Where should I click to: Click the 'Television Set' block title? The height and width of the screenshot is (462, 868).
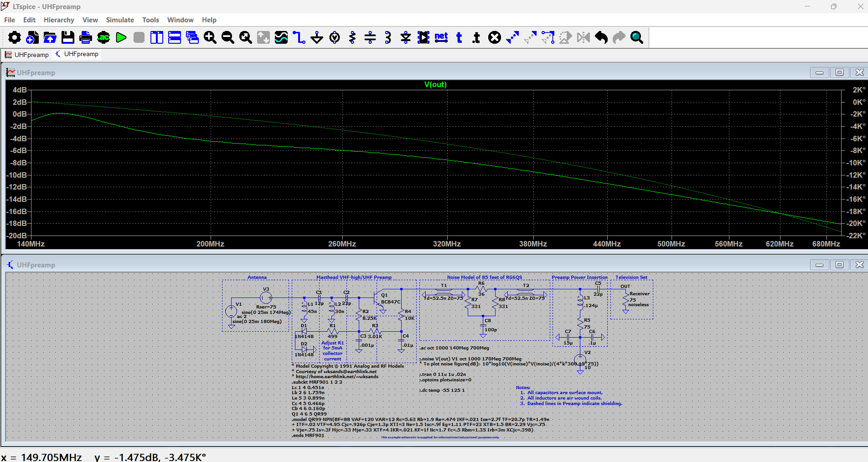point(631,277)
